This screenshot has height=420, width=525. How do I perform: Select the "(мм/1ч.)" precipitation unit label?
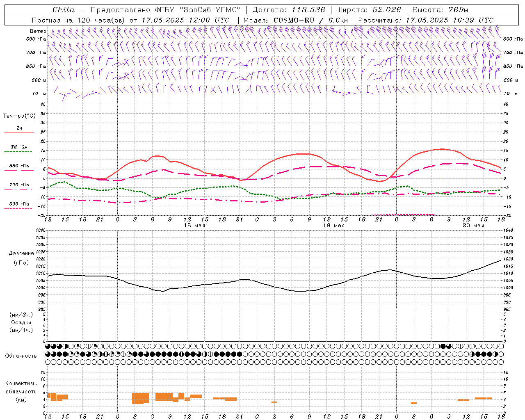click(21, 330)
